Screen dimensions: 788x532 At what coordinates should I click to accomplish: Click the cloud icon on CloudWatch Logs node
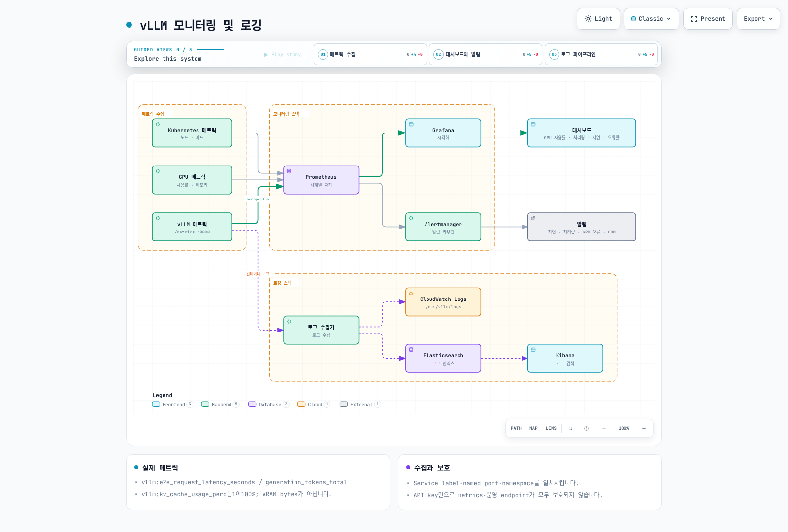[411, 294]
